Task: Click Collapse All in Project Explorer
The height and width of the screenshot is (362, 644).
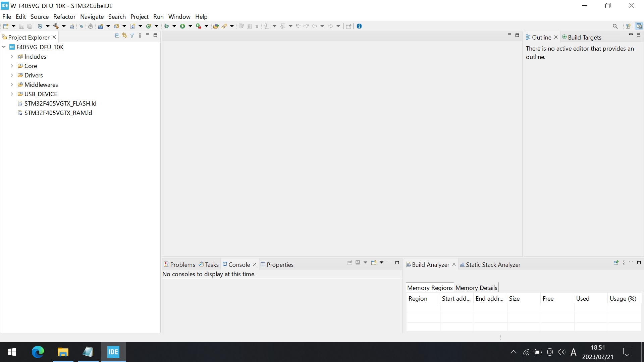Action: 117,35
